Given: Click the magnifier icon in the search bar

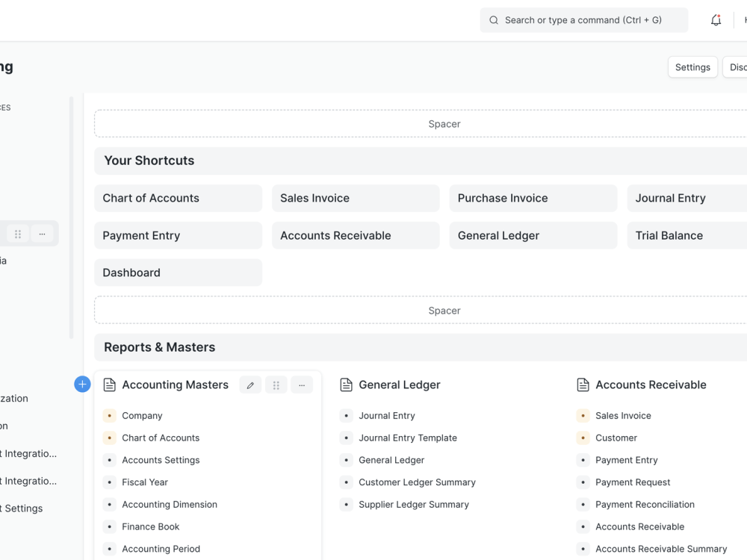Looking at the screenshot, I should click(493, 19).
